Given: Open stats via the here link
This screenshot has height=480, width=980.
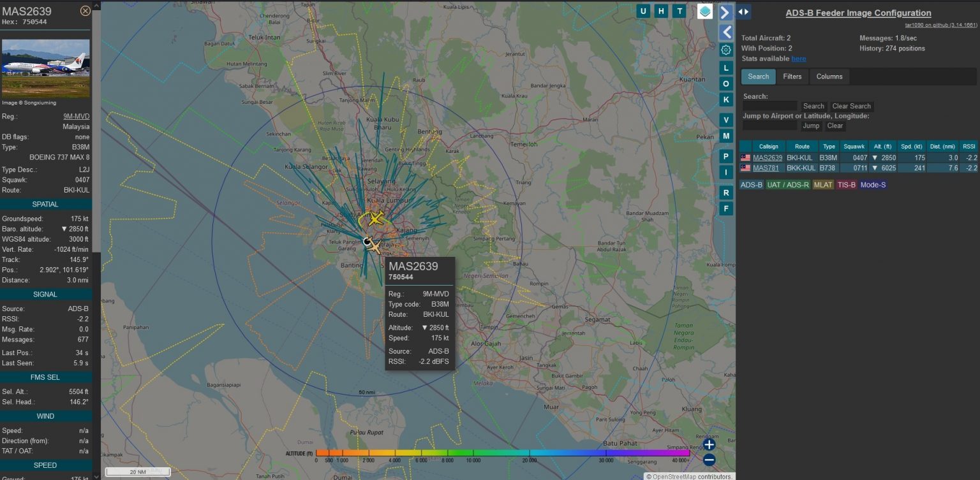Looking at the screenshot, I should 799,59.
